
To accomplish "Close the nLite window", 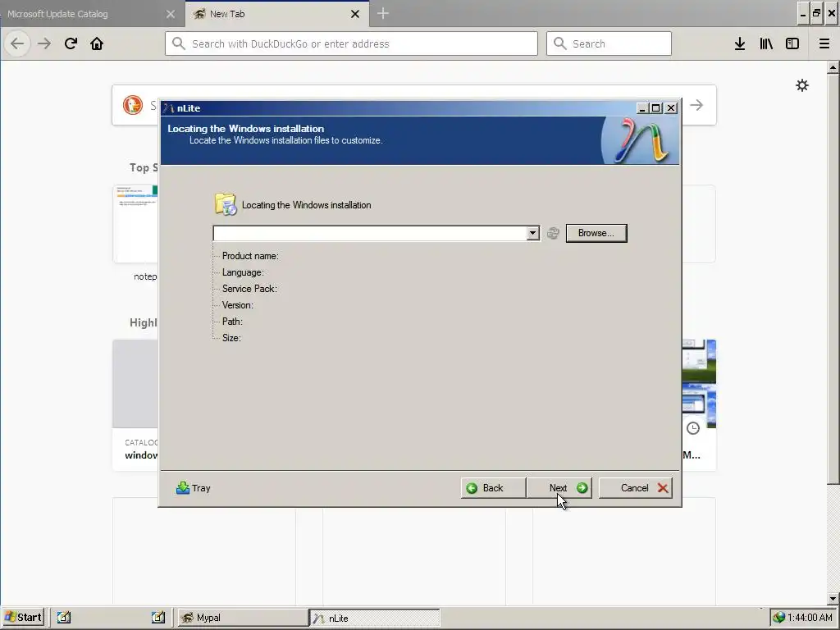I will click(671, 108).
